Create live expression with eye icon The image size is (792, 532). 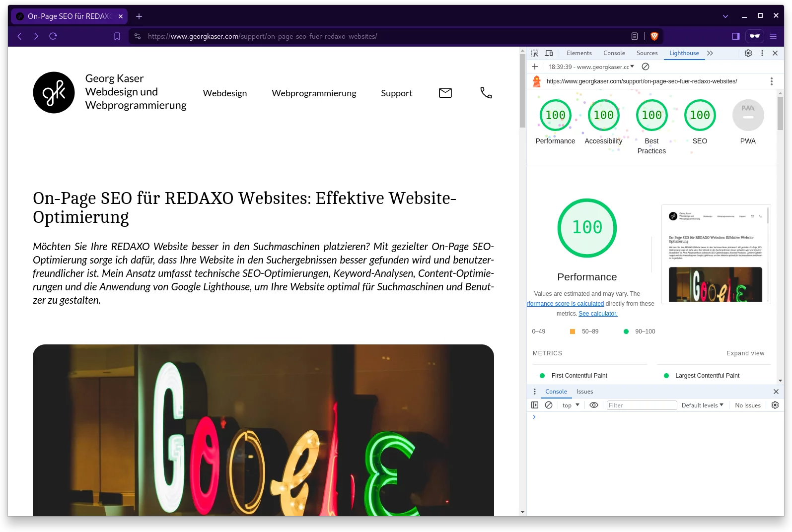(593, 405)
